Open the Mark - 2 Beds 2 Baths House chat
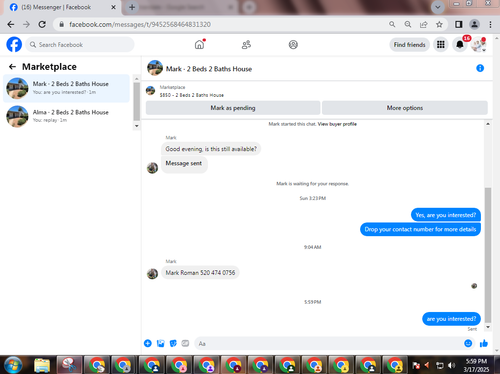This screenshot has height=374, width=500. coord(66,88)
